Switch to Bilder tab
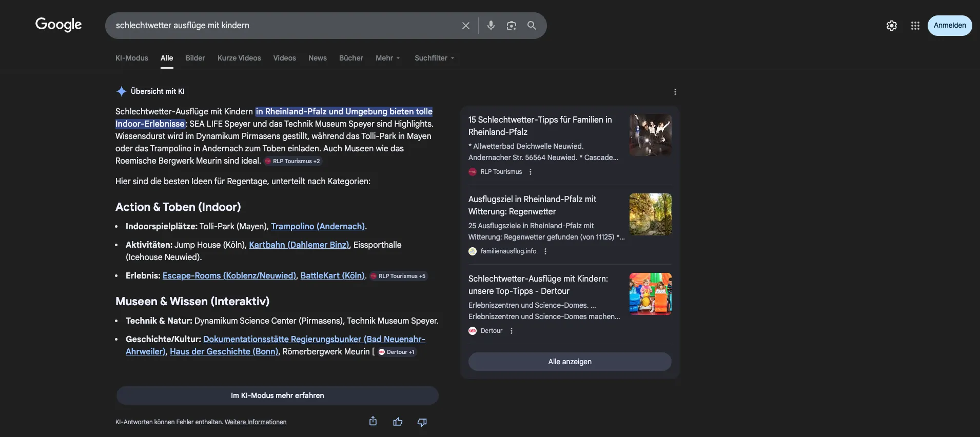 [195, 58]
